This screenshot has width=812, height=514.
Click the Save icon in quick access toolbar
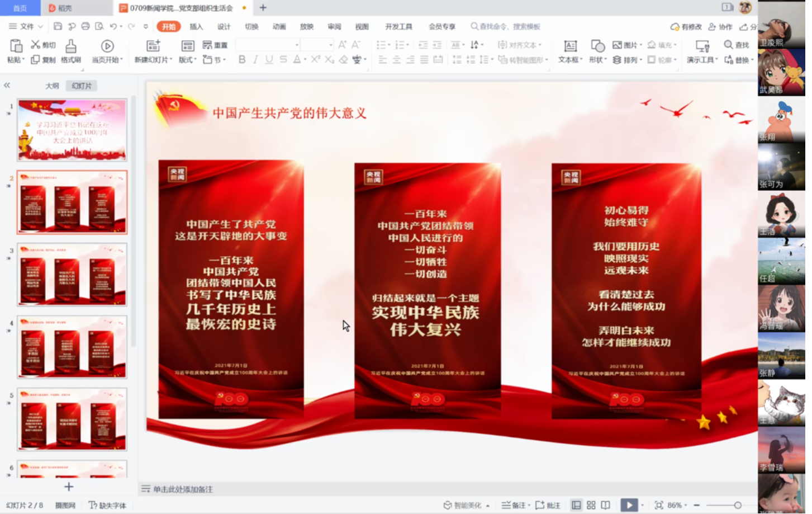58,26
